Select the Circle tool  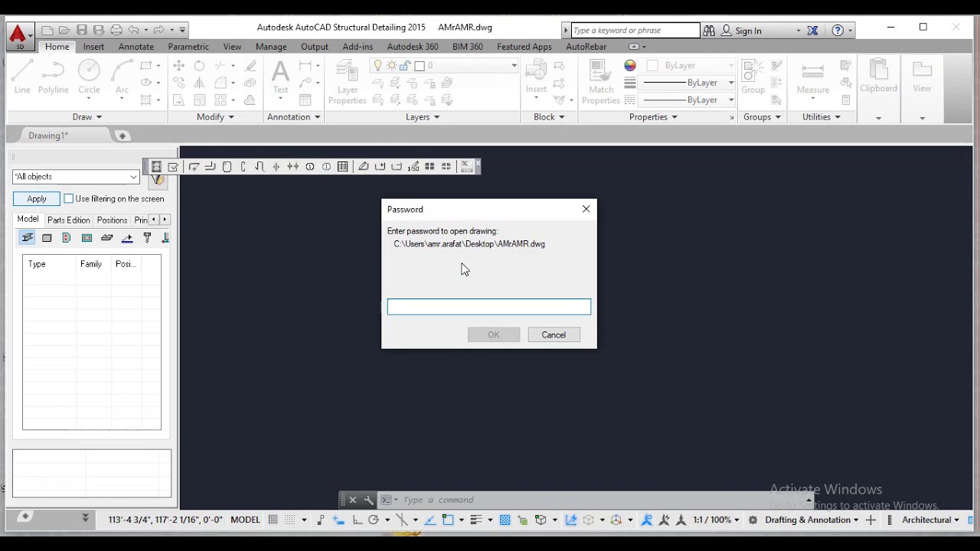pos(89,77)
